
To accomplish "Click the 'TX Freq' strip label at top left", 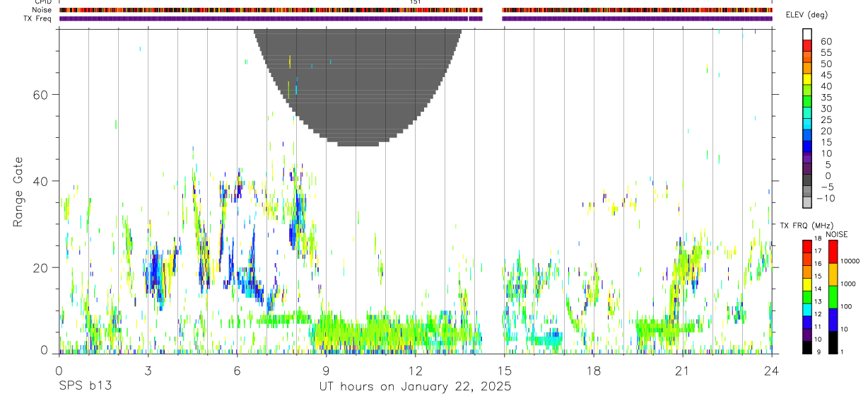I will (37, 18).
